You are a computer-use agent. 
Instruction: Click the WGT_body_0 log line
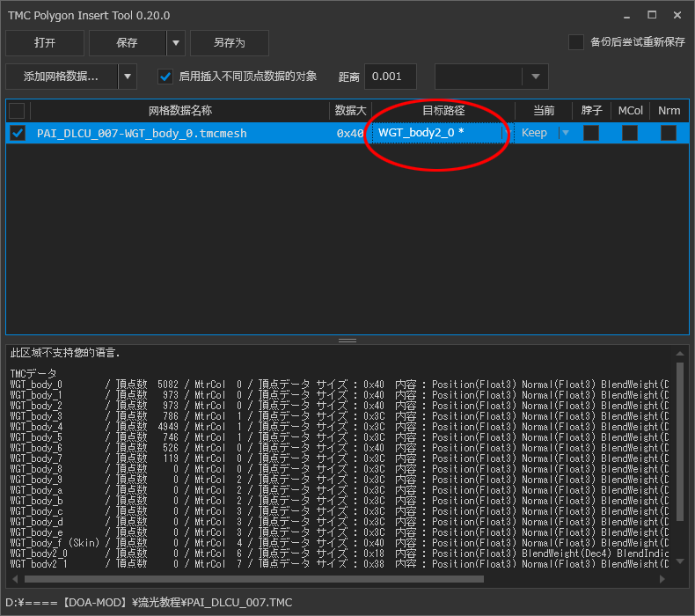point(339,384)
